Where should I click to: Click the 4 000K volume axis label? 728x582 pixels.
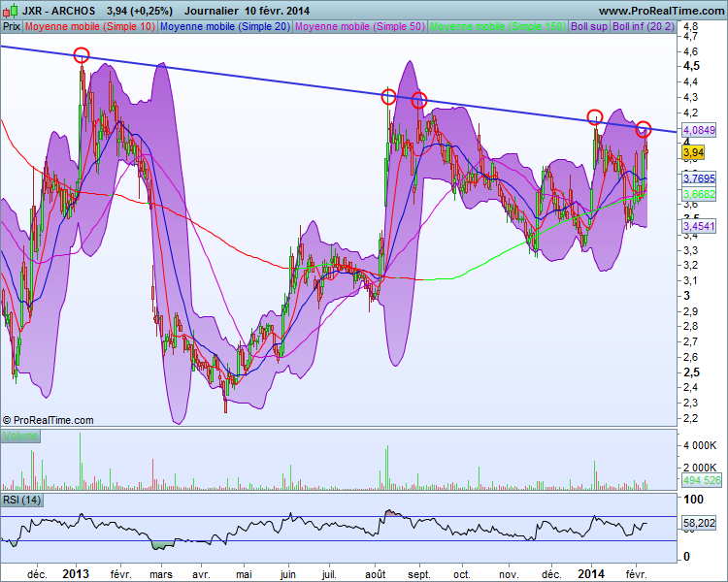pyautogui.click(x=700, y=445)
